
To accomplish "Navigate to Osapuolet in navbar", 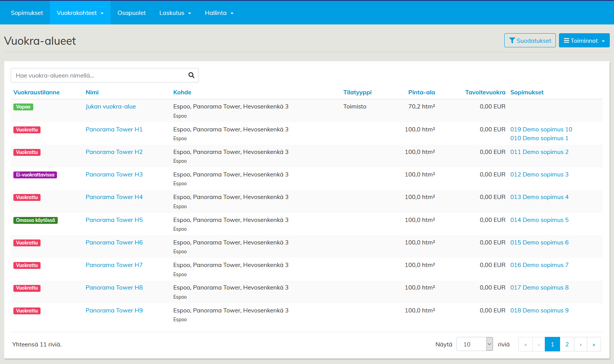I will (x=132, y=13).
